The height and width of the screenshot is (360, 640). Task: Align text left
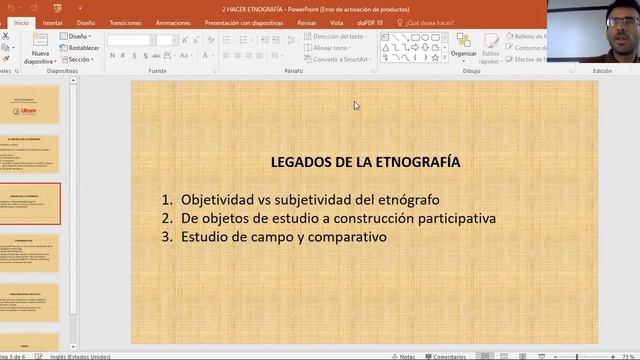coord(227,56)
